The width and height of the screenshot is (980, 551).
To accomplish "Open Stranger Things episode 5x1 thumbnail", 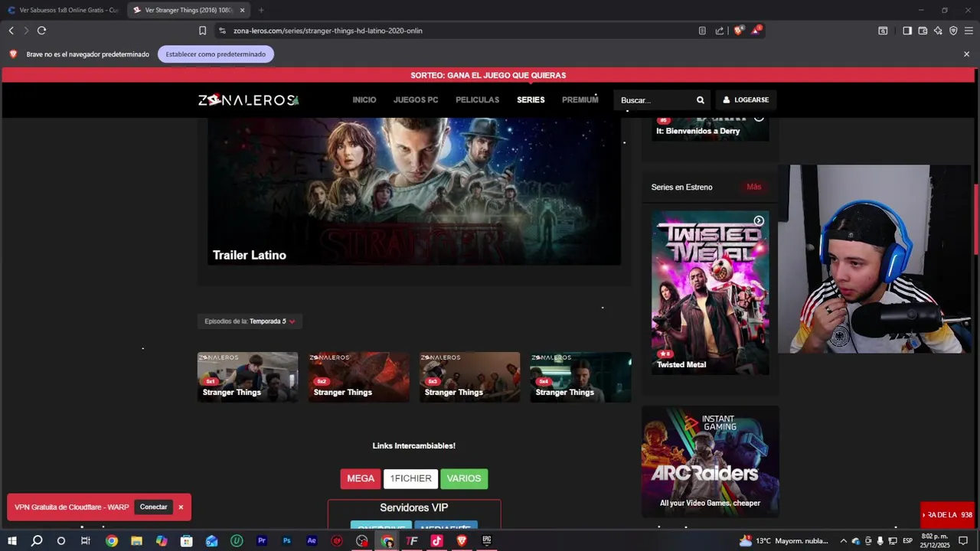I will (247, 377).
